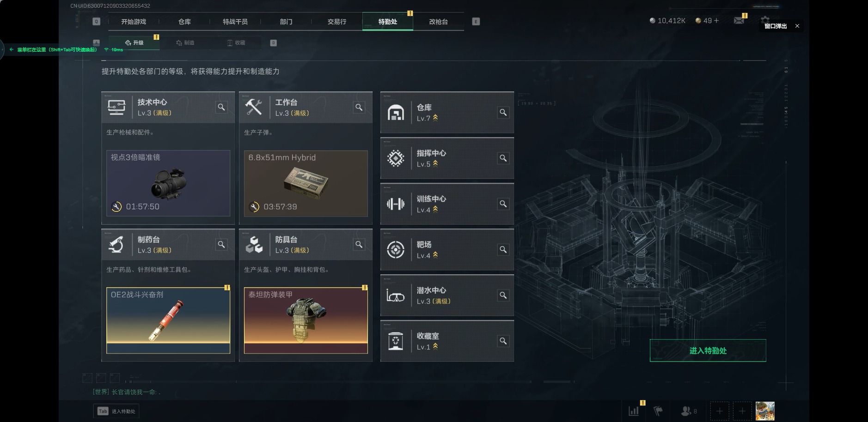
Task: Click the magnifier icon on 工作台 card
Action: 359,107
